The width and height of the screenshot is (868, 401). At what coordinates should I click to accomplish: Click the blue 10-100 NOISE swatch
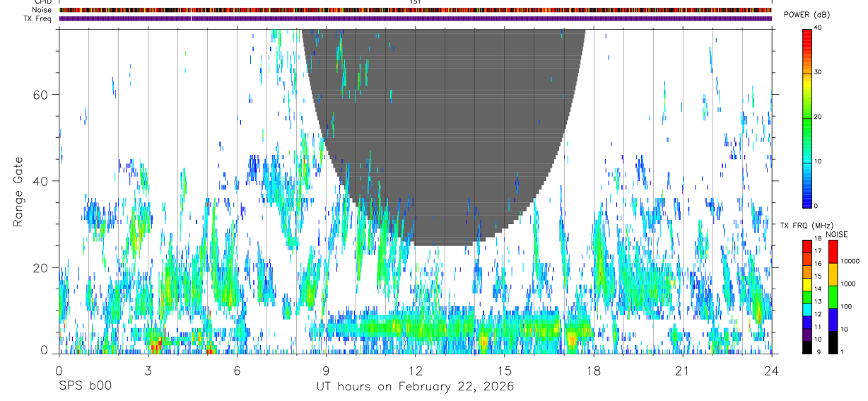coord(833,319)
